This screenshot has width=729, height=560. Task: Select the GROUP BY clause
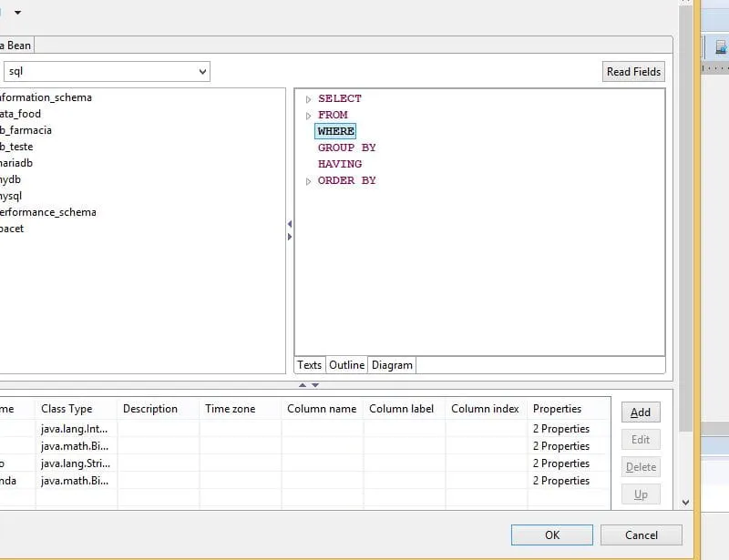[x=346, y=148]
